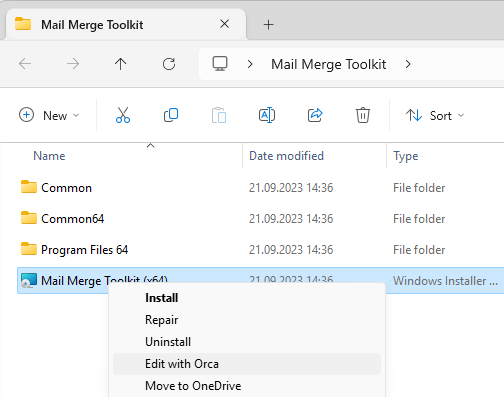Select Edit with Orca menu entry
This screenshot has width=504, height=397.
[x=247, y=364]
